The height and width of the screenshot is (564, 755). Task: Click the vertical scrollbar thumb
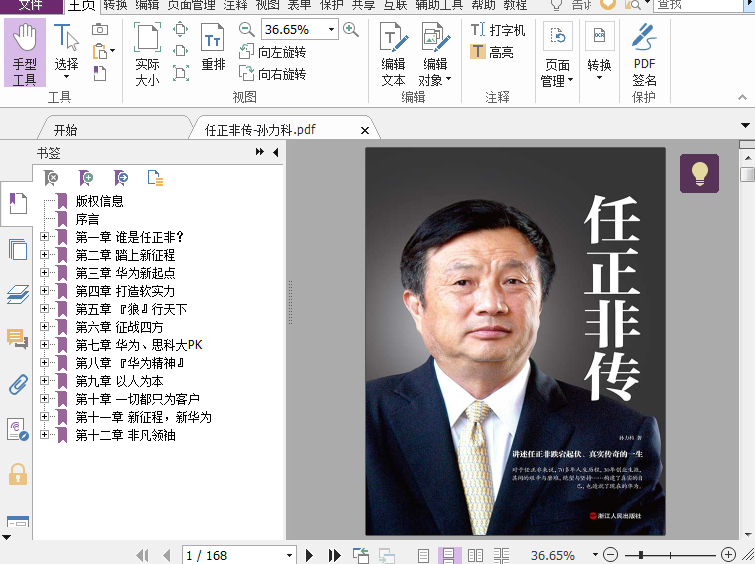coord(747,174)
